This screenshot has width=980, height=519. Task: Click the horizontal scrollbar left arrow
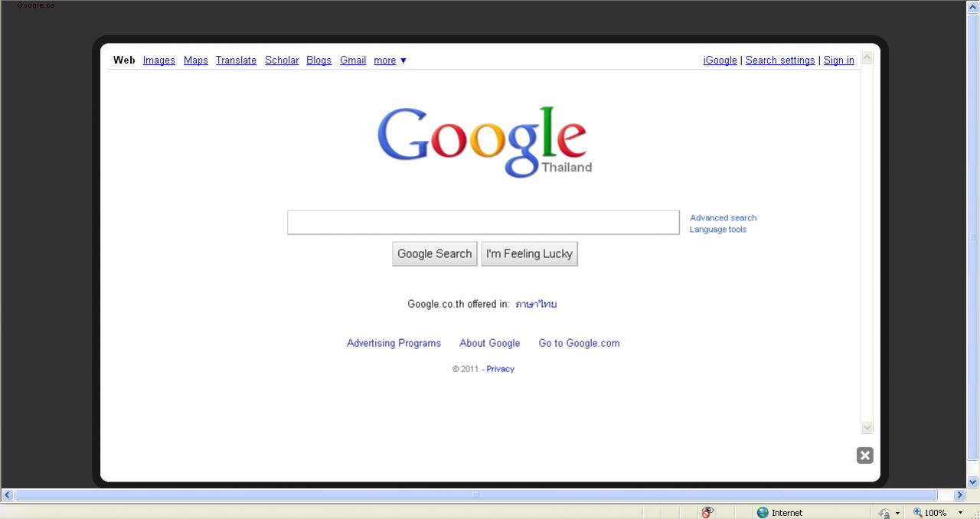pos(8,495)
